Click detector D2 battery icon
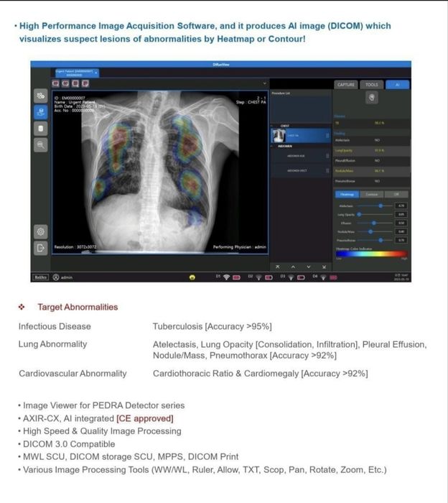The width and height of the screenshot is (448, 503). pyautogui.click(x=269, y=277)
